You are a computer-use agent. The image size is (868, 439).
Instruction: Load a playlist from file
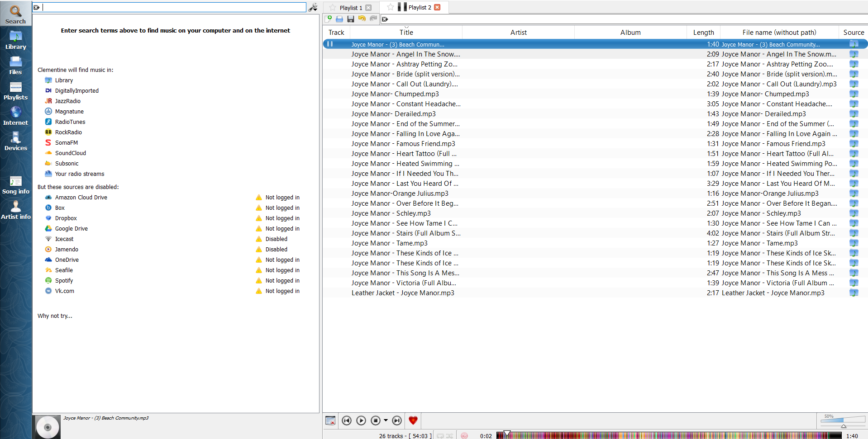click(339, 19)
